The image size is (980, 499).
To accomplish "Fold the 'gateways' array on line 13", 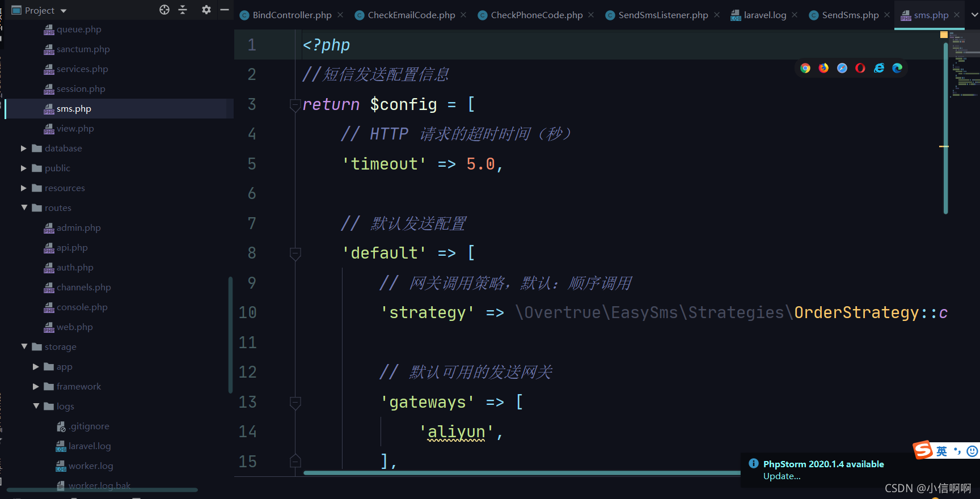I will 295,403.
